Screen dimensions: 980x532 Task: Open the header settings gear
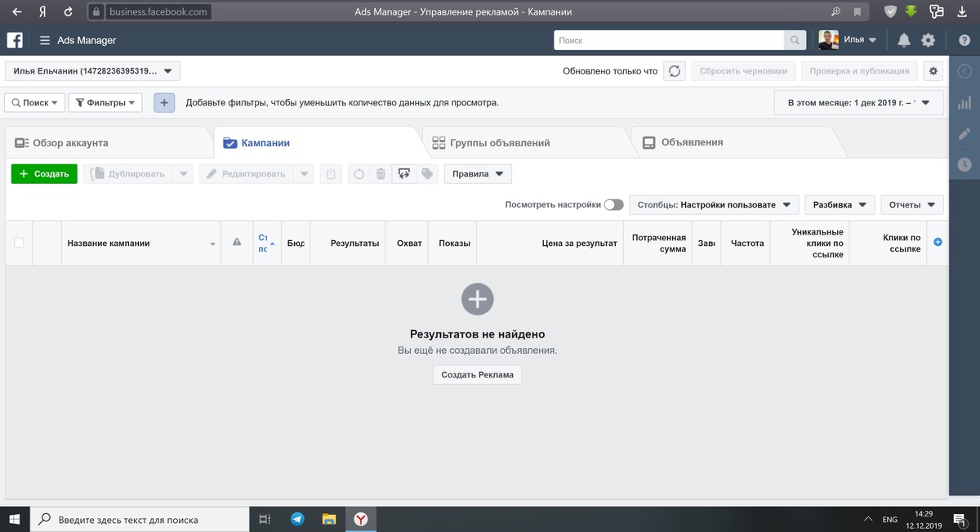click(928, 40)
